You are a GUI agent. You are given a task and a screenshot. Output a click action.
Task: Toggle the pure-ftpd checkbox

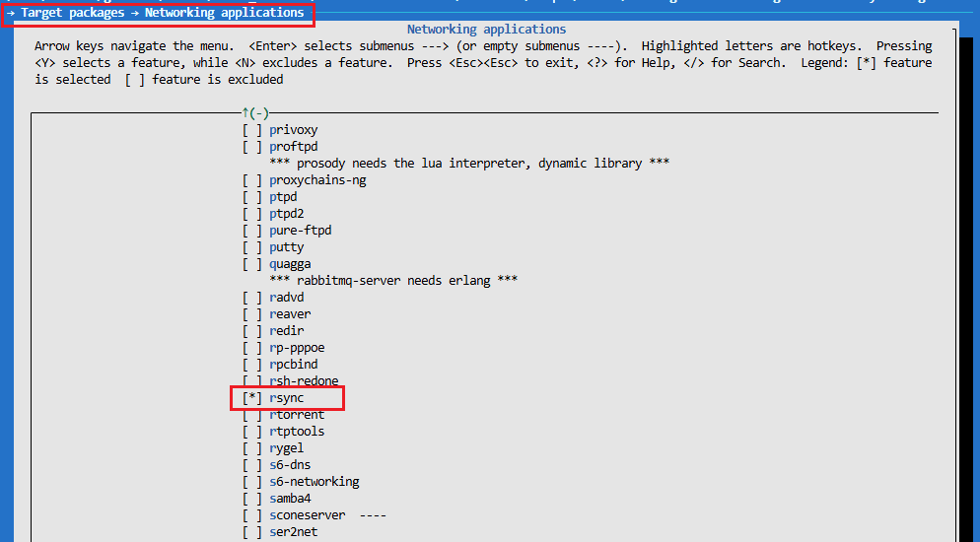click(252, 231)
